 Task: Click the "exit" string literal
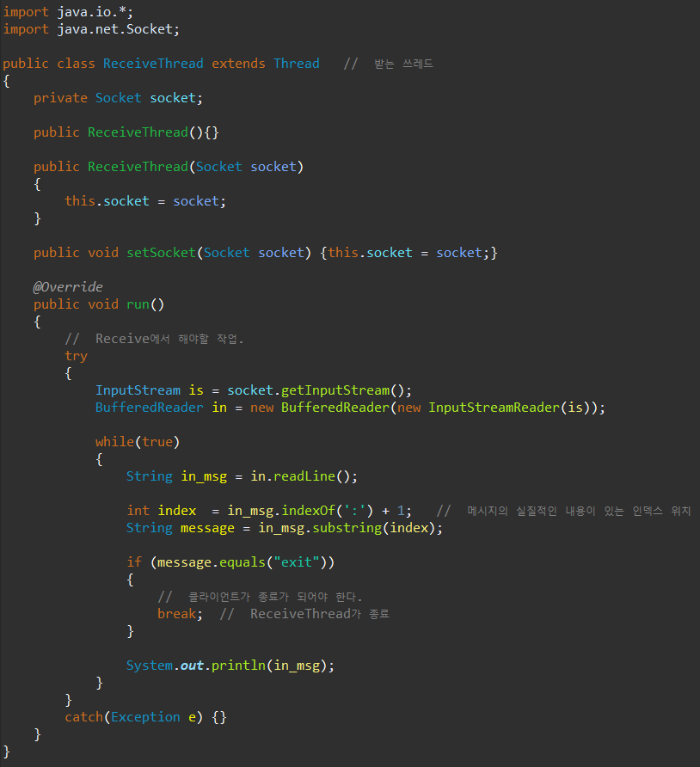click(x=297, y=562)
